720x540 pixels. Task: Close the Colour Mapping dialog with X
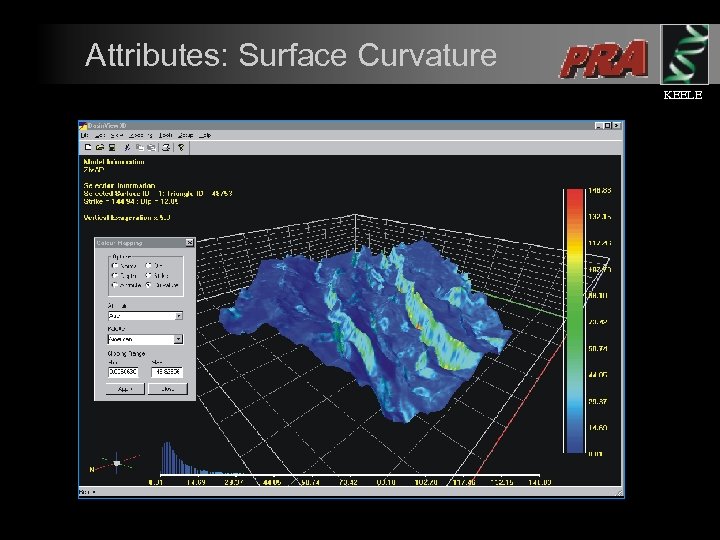tap(190, 242)
